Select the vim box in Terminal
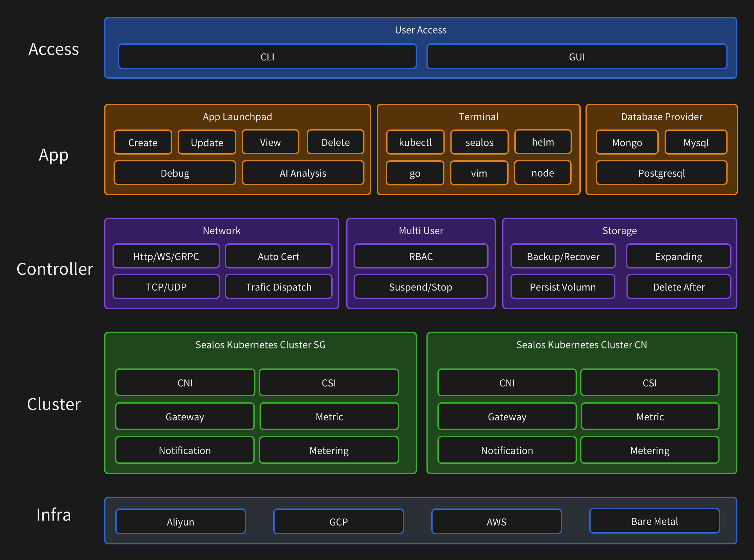Viewport: 754px width, 560px height. [x=479, y=173]
